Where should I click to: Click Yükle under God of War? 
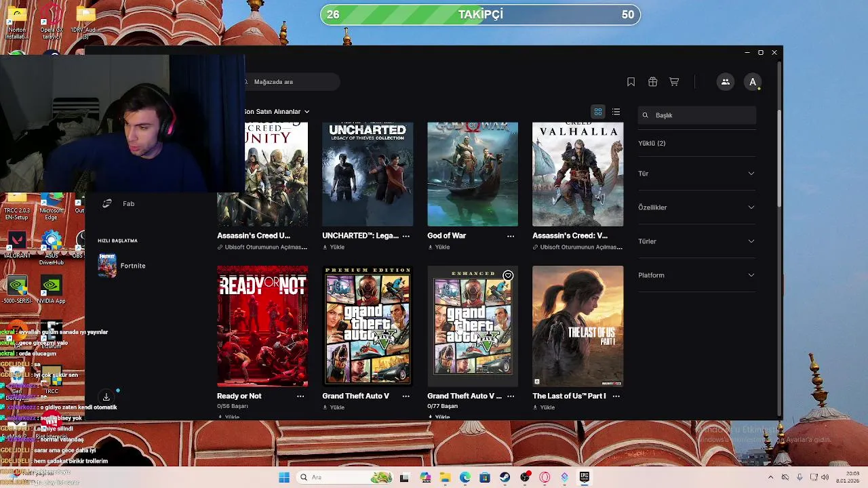point(439,247)
